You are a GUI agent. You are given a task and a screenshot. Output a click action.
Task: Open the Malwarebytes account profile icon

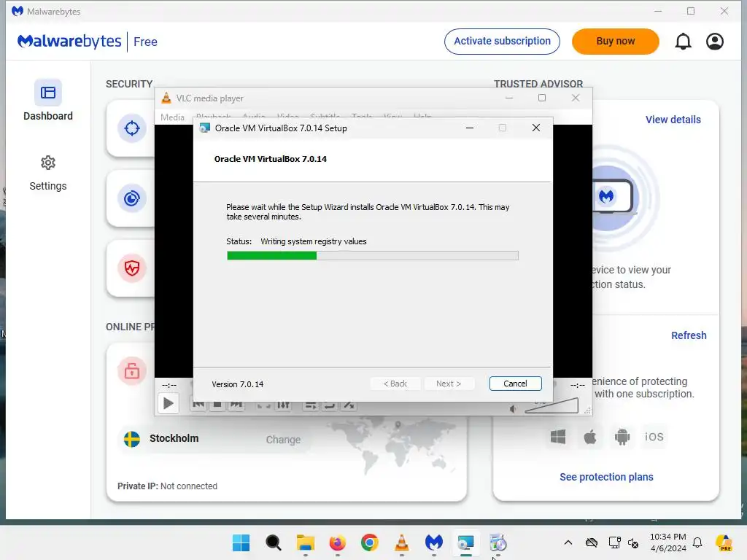tap(715, 42)
